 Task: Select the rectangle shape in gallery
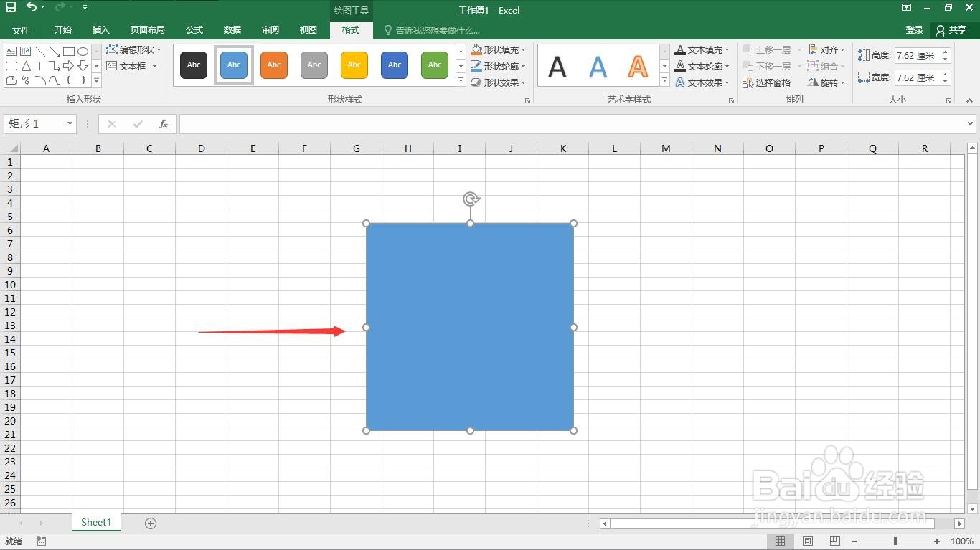pyautogui.click(x=69, y=52)
